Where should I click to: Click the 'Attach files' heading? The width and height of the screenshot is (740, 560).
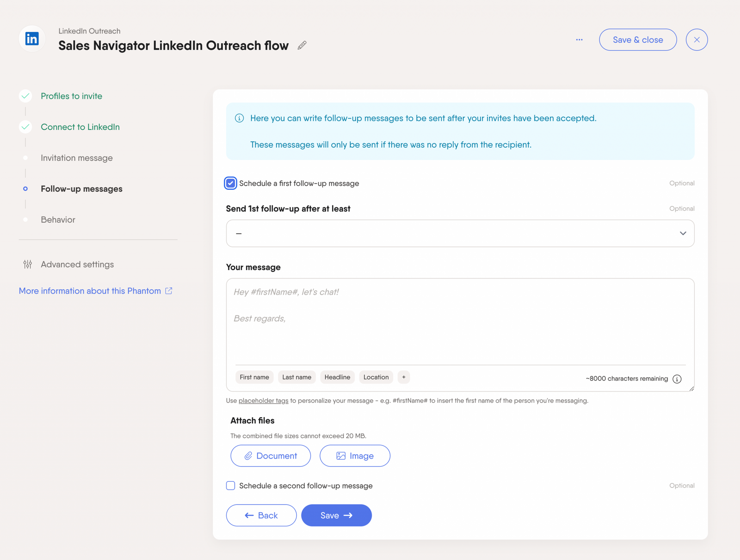[x=252, y=421]
